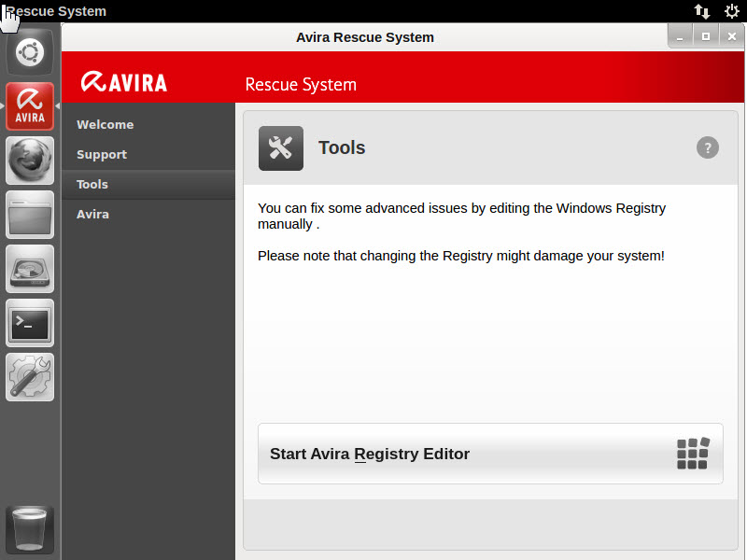Click the Avira logo in red header

(x=124, y=82)
